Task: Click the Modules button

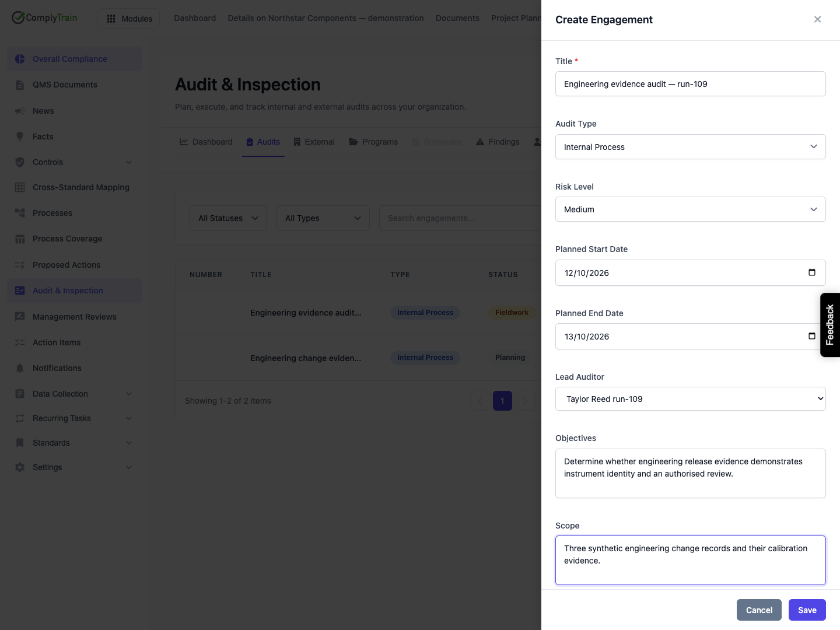Action: pyautogui.click(x=129, y=19)
